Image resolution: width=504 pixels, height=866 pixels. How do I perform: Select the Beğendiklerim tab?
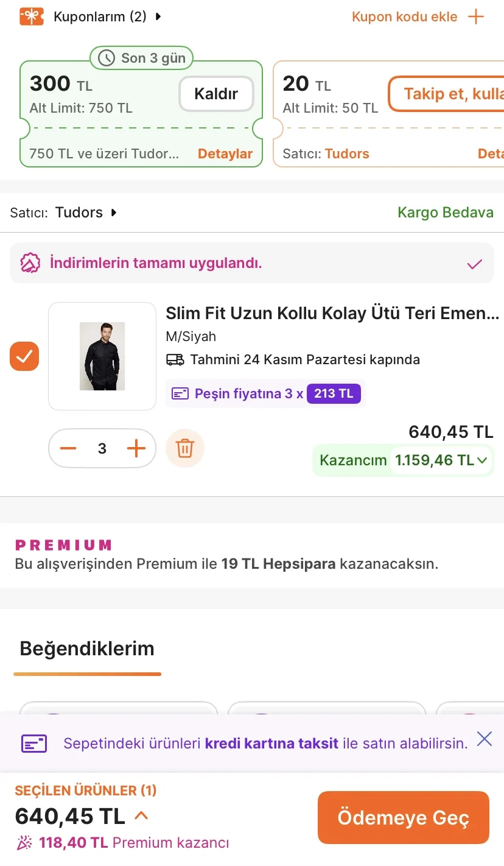coord(87,649)
